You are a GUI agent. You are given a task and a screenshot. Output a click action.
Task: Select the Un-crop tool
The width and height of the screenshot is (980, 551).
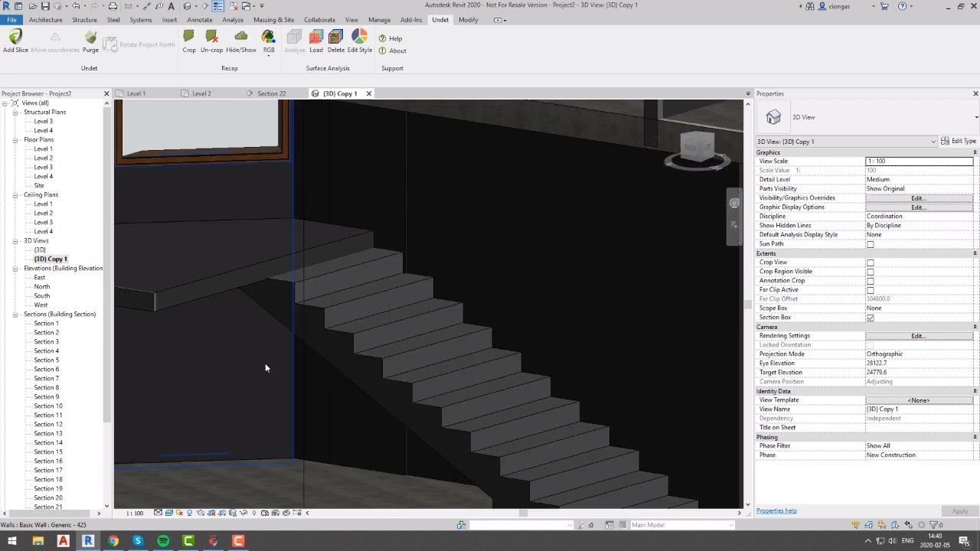tap(211, 41)
